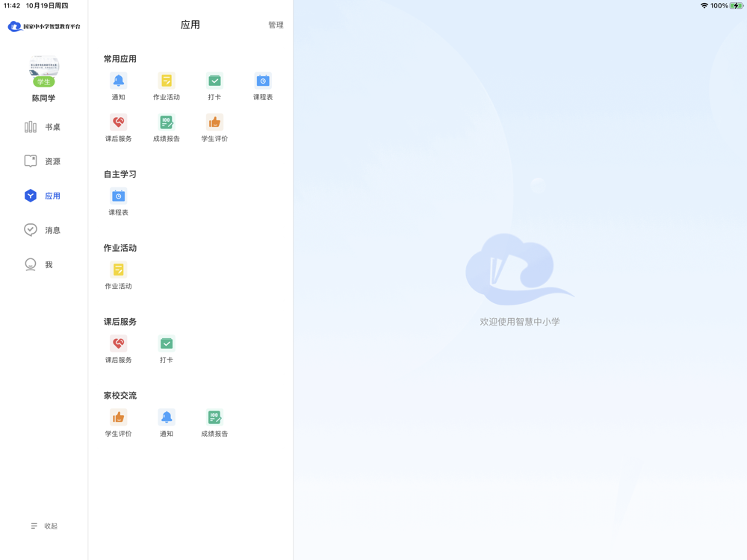Viewport: 747px width, 560px height.
Task: Select the 应用 sidebar tab
Action: click(43, 196)
